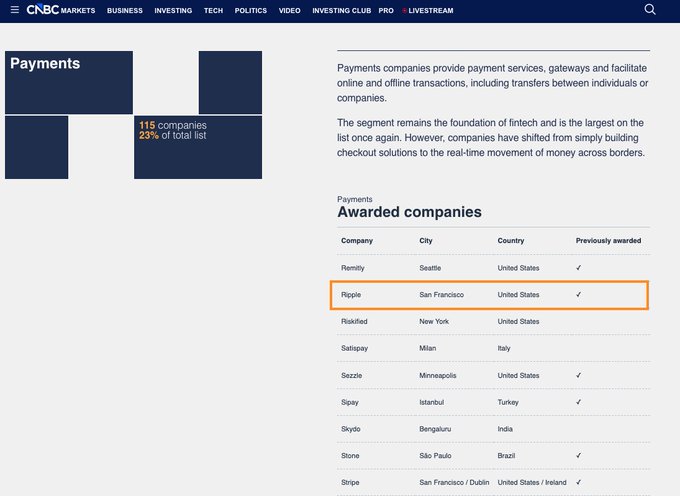Click the New York city cell

point(434,321)
